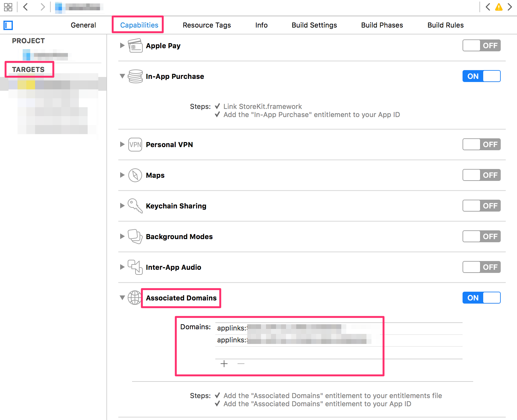Click the Personal VPN icon
Image resolution: width=517 pixels, height=420 pixels.
pos(135,145)
